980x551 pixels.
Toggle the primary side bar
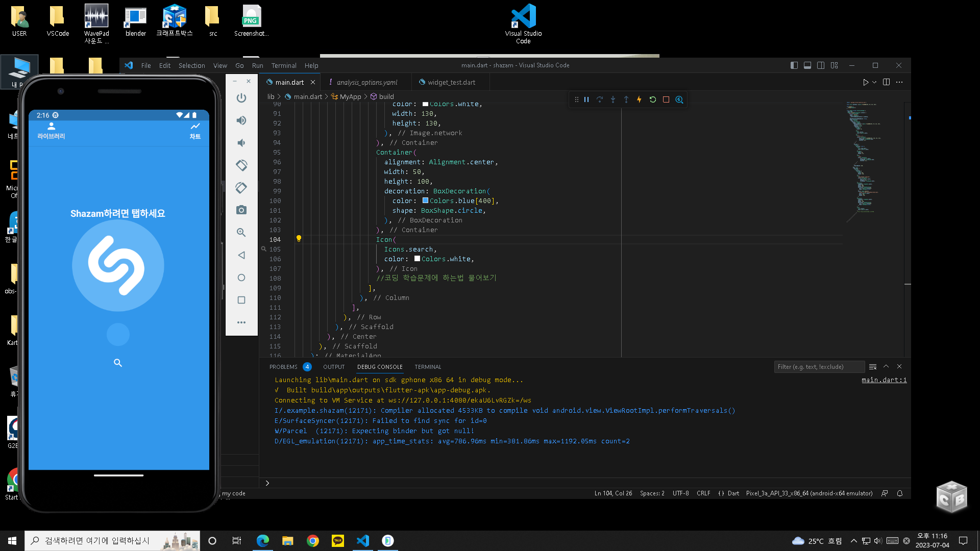pyautogui.click(x=794, y=65)
